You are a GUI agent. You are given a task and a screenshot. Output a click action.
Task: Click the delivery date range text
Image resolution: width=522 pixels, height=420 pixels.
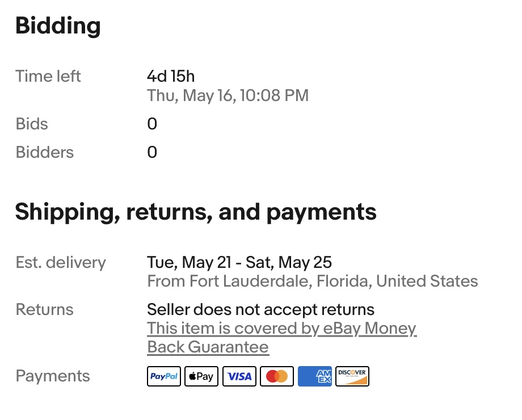click(239, 262)
